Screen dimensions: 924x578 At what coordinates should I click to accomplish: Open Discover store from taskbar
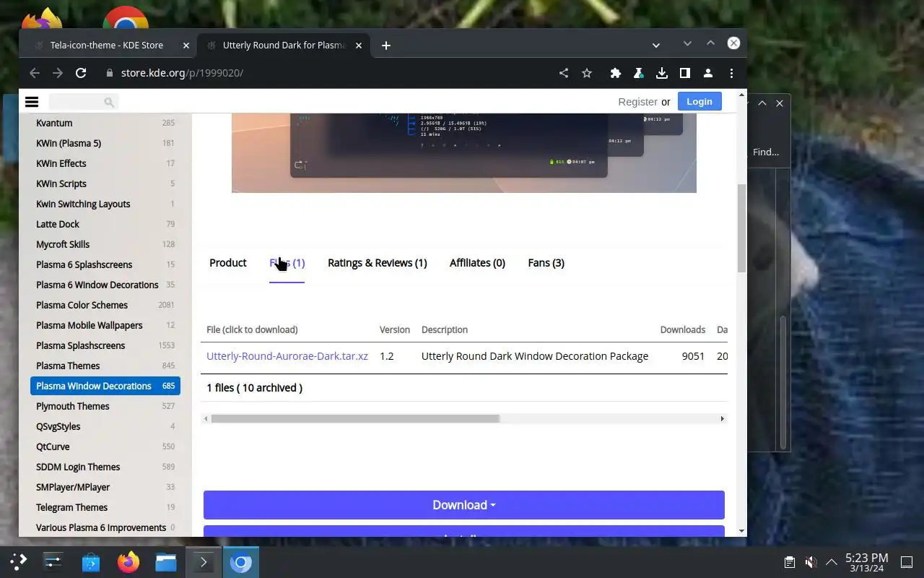91,561
